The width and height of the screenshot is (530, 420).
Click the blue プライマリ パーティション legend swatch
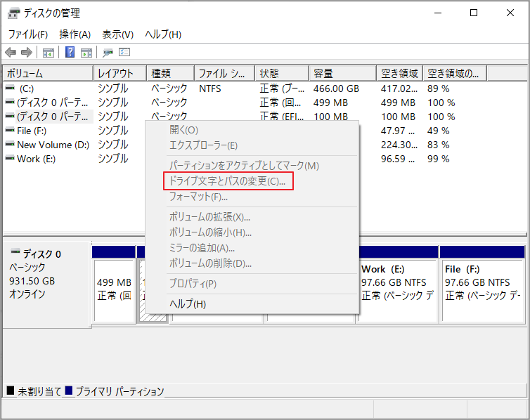[69, 391]
